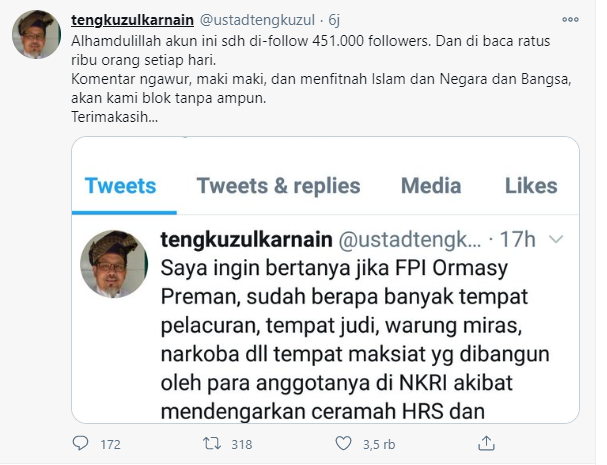This screenshot has height=465, width=607.
Task: Open the embedded tweet text about FPI
Action: coord(355,340)
